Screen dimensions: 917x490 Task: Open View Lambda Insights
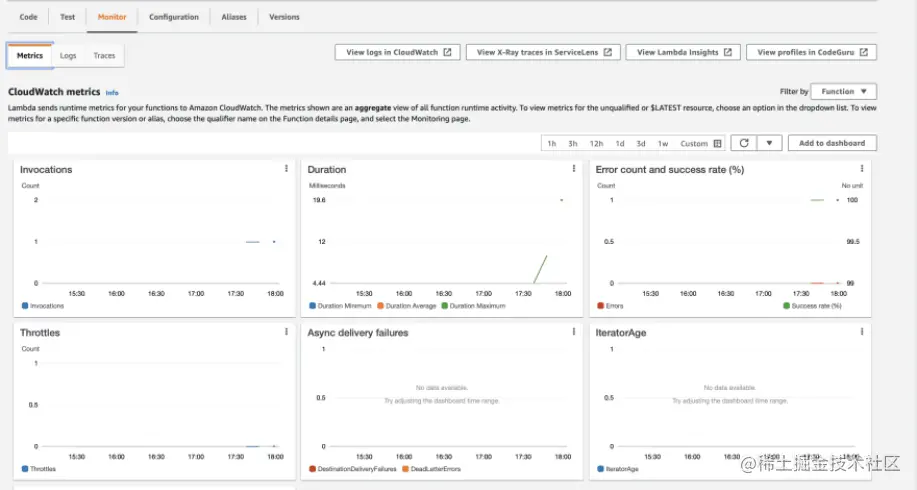(683, 52)
